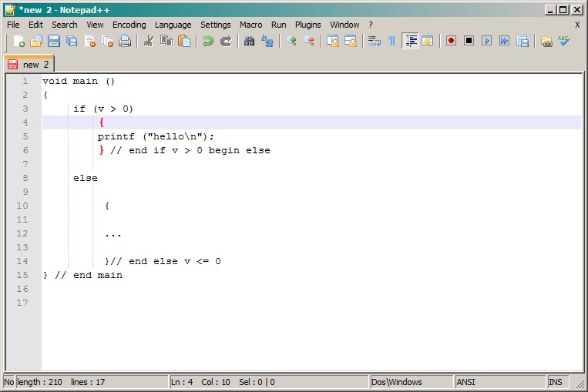Image resolution: width=588 pixels, height=392 pixels.
Task: Click the "if (v > 0)" line
Action: click(x=103, y=109)
